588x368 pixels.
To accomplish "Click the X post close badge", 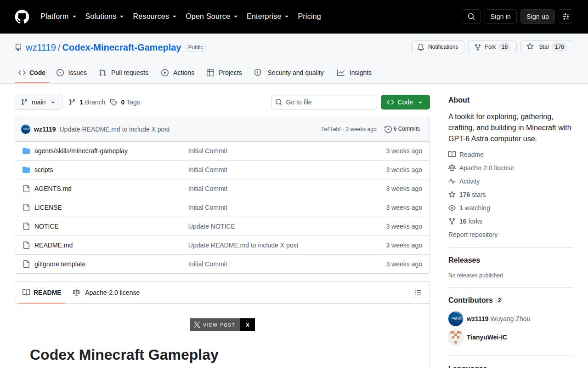I will pos(247,325).
